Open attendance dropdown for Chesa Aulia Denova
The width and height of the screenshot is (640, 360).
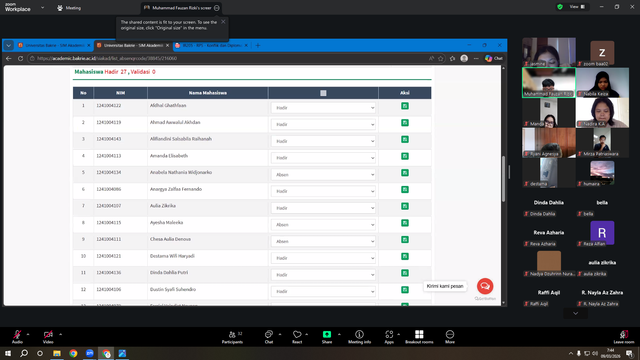[323, 241]
